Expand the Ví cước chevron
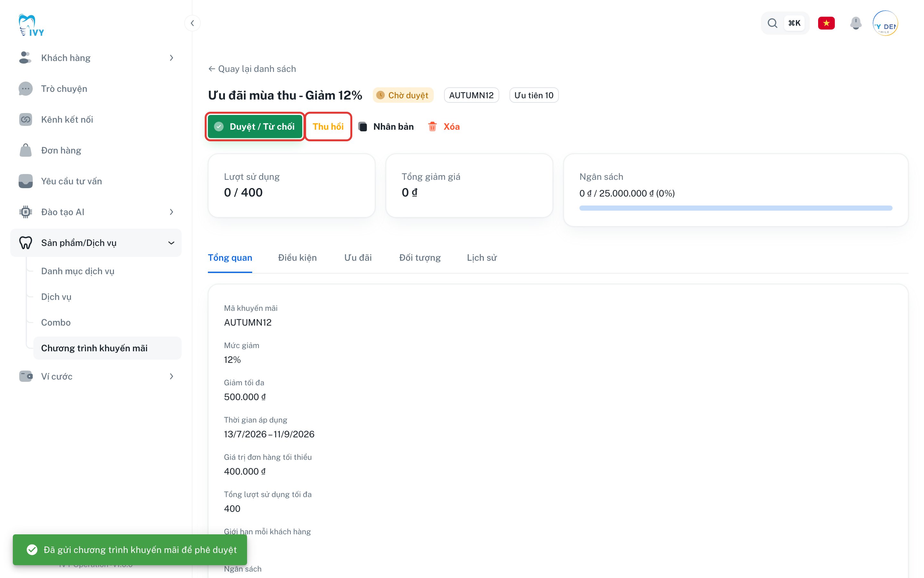The width and height of the screenshot is (924, 578). (x=171, y=376)
